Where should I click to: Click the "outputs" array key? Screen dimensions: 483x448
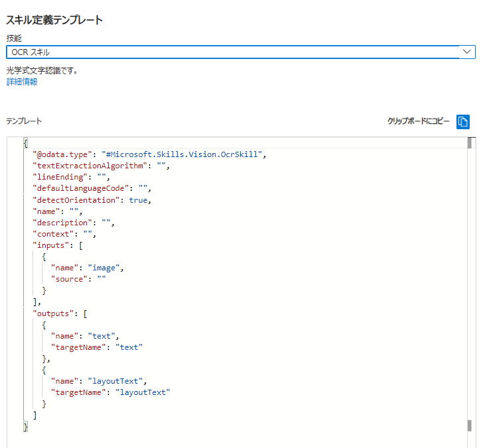click(x=53, y=313)
